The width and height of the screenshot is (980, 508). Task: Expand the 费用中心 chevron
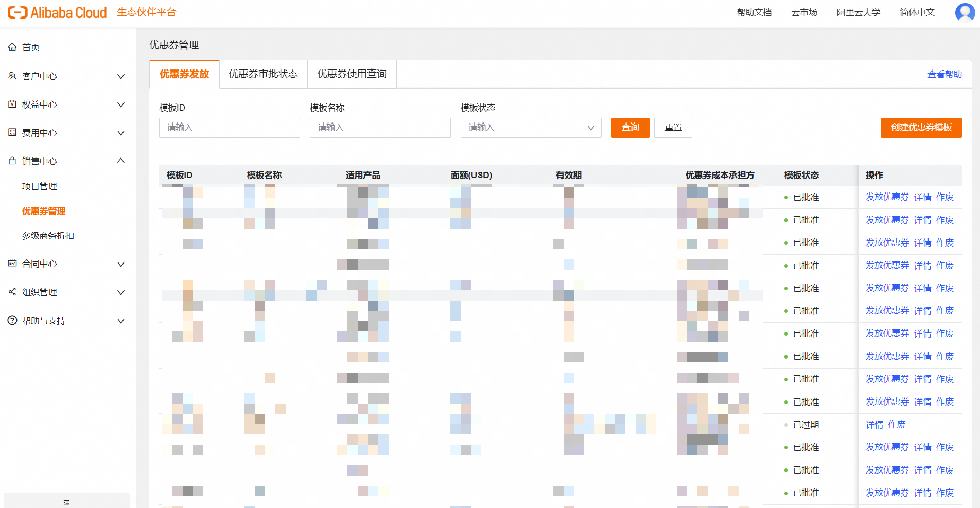(121, 133)
